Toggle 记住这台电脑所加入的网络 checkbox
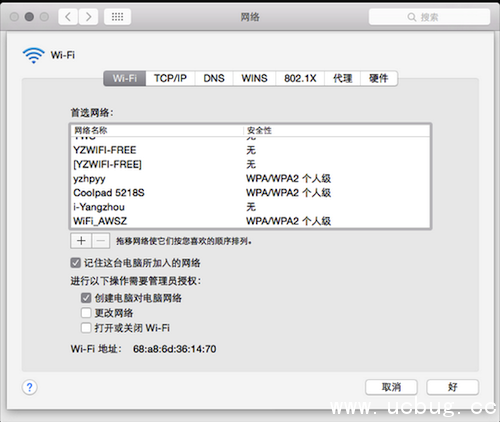 76,263
